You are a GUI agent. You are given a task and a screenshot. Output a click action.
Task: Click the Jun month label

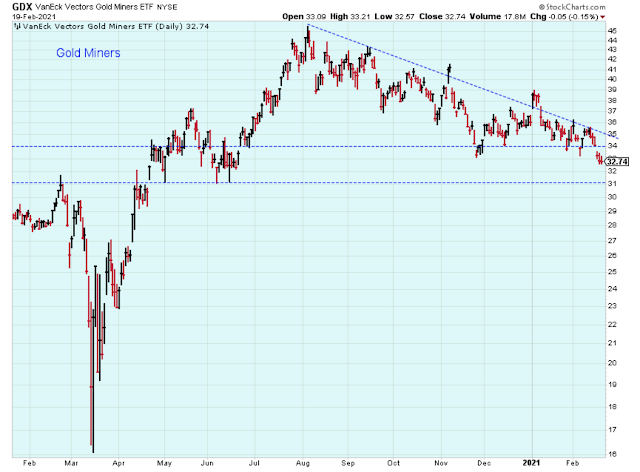click(207, 463)
